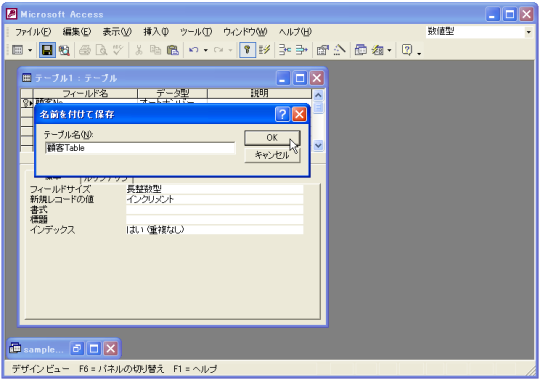
Task: Click the Database Window icon
Action: coord(361,50)
